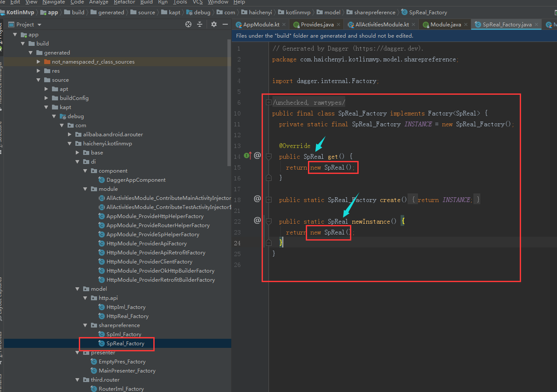This screenshot has height=392, width=557.
Task: Select HttpReal_Factory in the tree
Action: pos(127,316)
